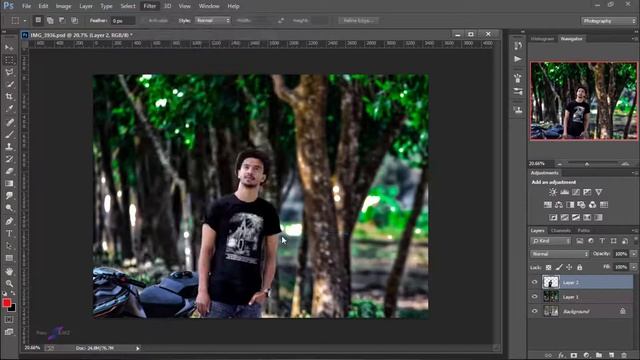Click the Refine Edge button
This screenshot has width=640, height=360.
358,20
